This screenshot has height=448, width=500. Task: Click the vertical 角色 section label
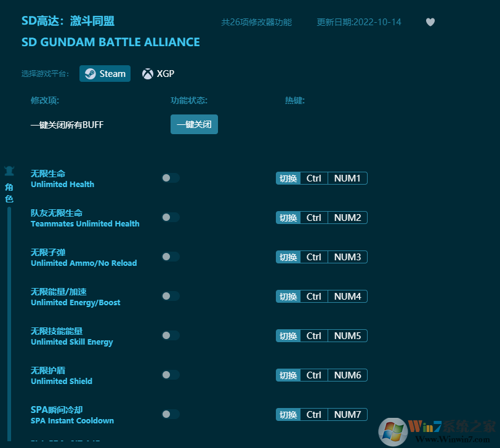coord(9,193)
